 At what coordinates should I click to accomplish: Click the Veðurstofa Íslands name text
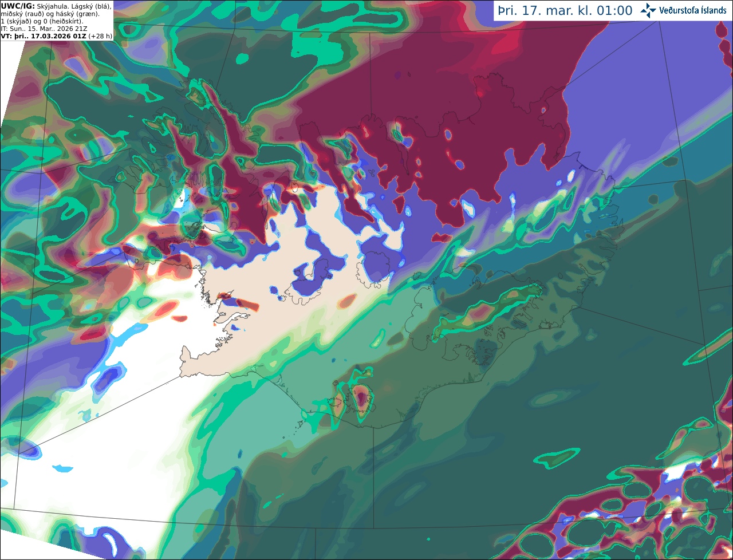pyautogui.click(x=693, y=10)
